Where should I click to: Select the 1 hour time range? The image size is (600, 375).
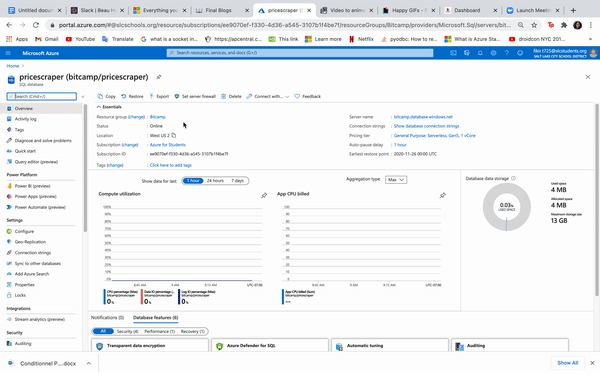point(193,181)
